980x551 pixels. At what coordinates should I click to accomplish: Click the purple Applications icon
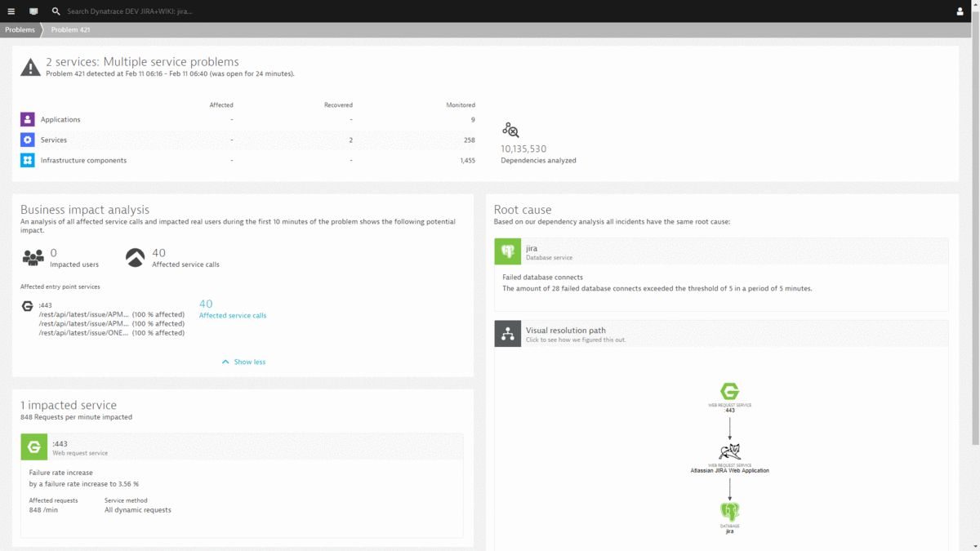27,119
